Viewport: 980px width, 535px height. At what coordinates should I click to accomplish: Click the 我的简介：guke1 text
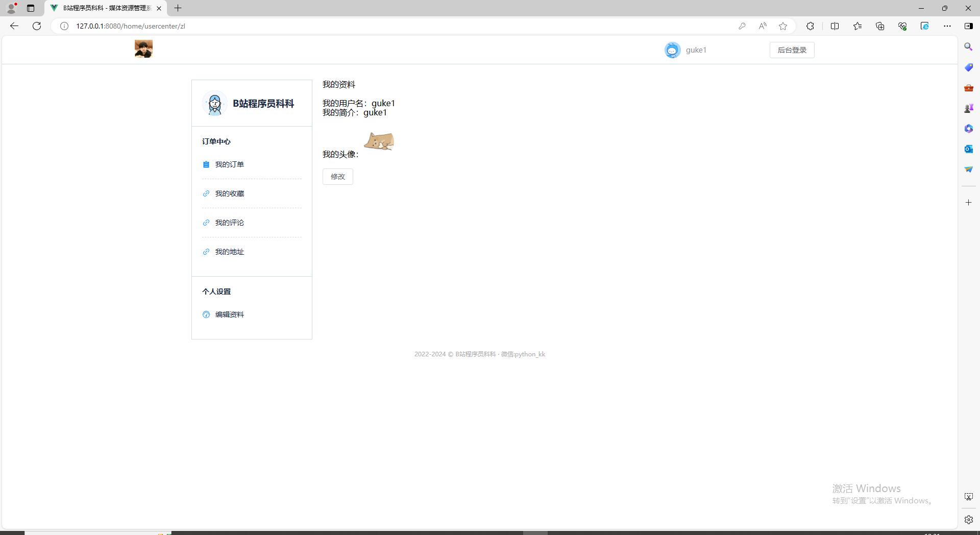click(354, 112)
